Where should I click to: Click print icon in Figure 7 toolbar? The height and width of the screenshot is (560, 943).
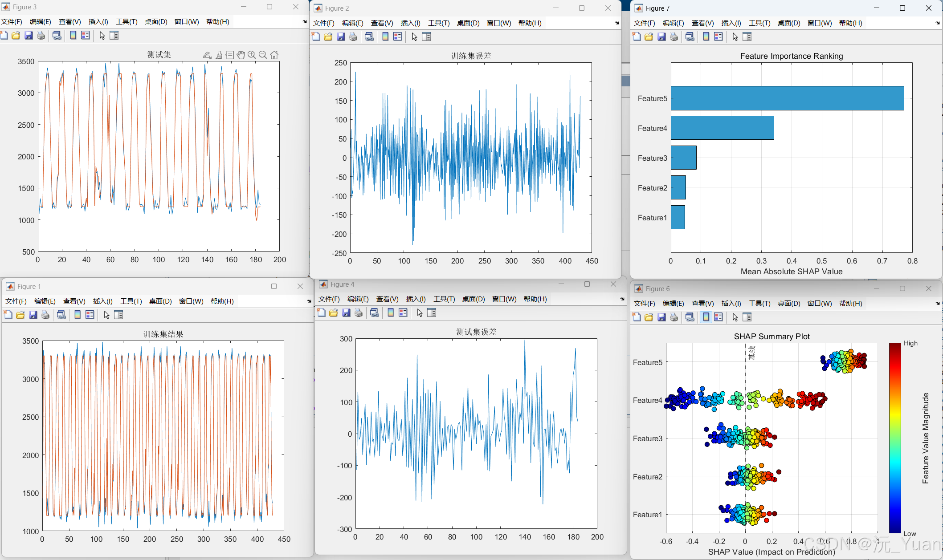click(x=674, y=37)
